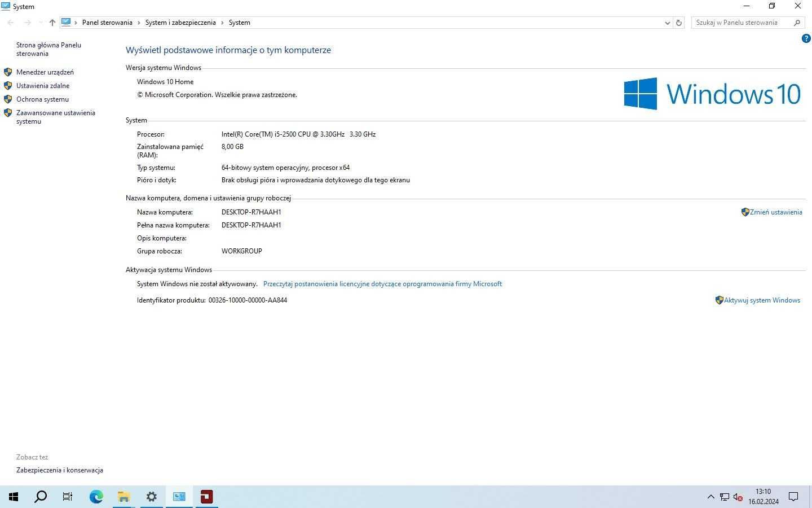Viewport: 812px width, 508px height.
Task: Click network status tray icon
Action: coord(725,497)
